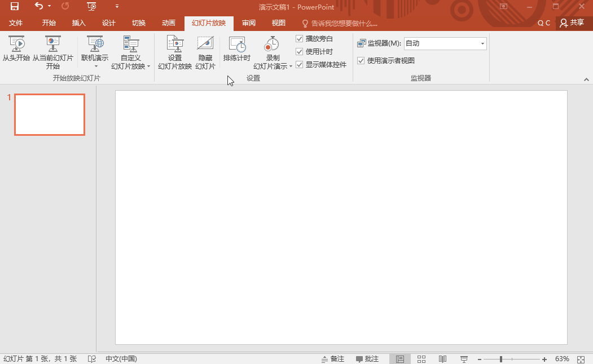Disable 使用演示者视图 checkbox
This screenshot has width=593, height=364.
pos(361,61)
